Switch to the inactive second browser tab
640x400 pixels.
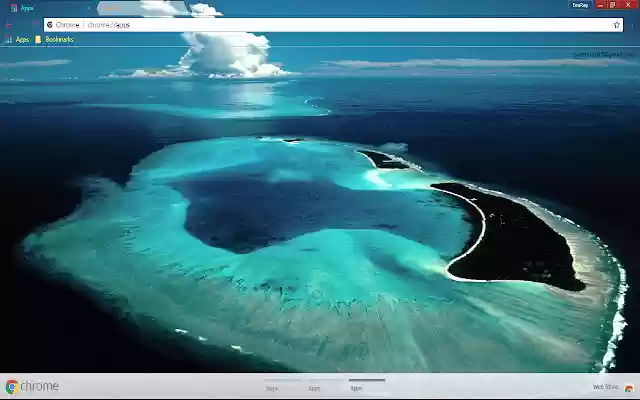(x=141, y=8)
